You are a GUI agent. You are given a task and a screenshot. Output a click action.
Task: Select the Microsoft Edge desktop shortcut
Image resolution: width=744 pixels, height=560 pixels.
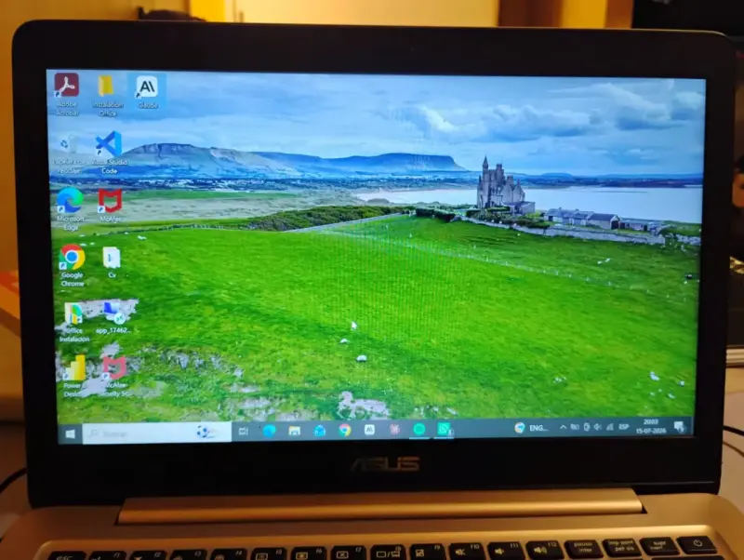coord(71,208)
